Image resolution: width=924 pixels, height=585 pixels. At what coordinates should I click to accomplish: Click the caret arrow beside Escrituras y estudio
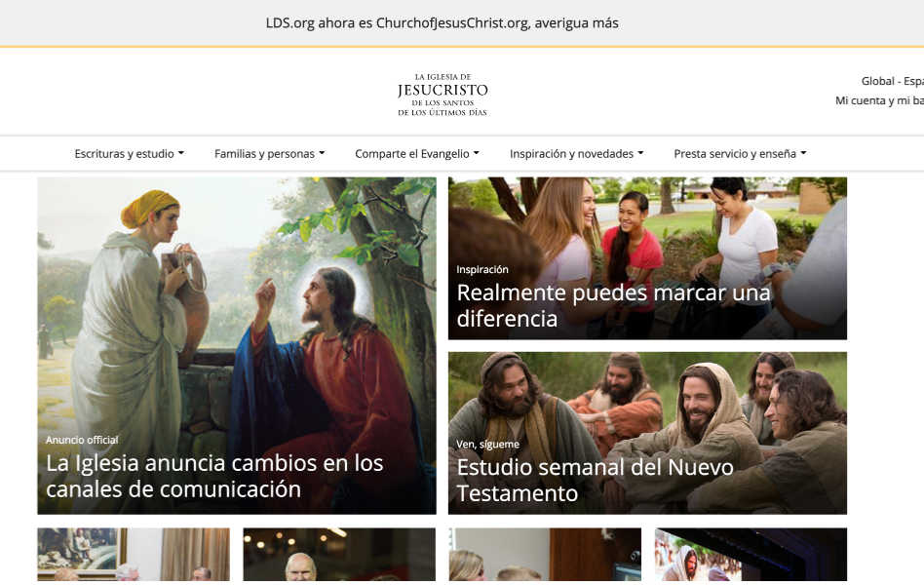[181, 153]
